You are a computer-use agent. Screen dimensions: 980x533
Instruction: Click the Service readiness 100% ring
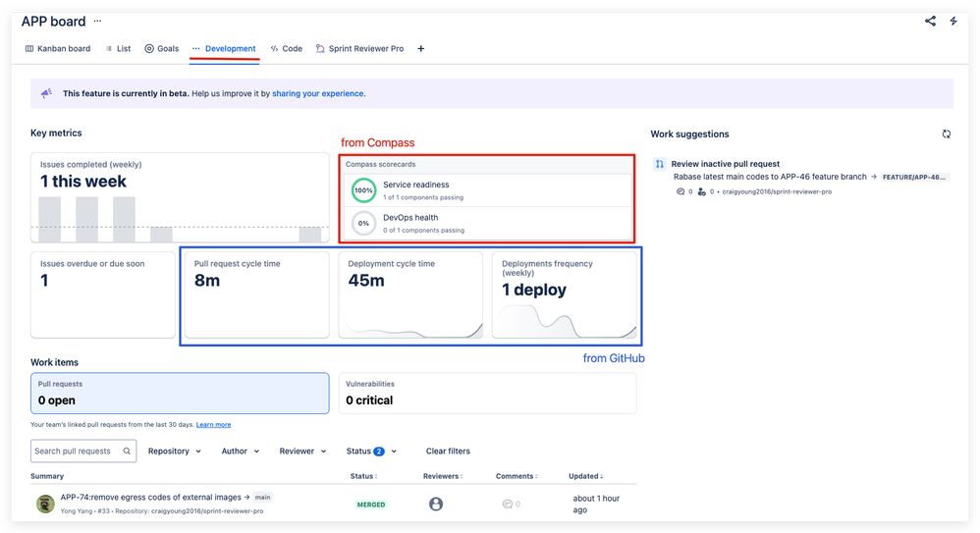tap(363, 190)
